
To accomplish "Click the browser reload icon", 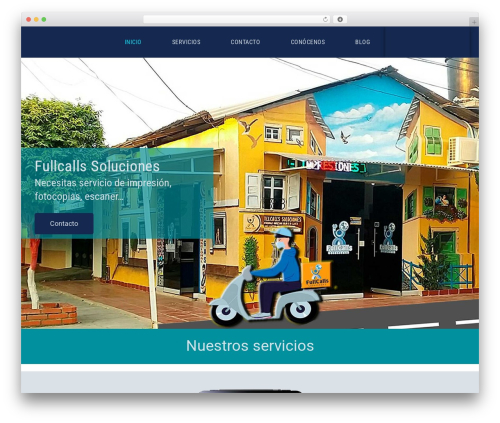I will coord(325,20).
